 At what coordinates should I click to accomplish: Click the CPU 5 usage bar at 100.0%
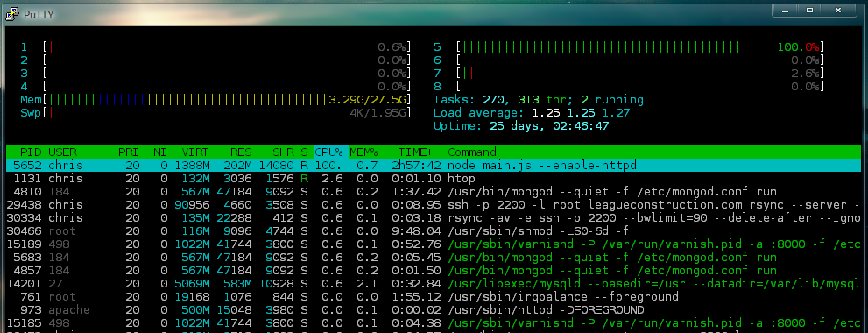[x=629, y=47]
